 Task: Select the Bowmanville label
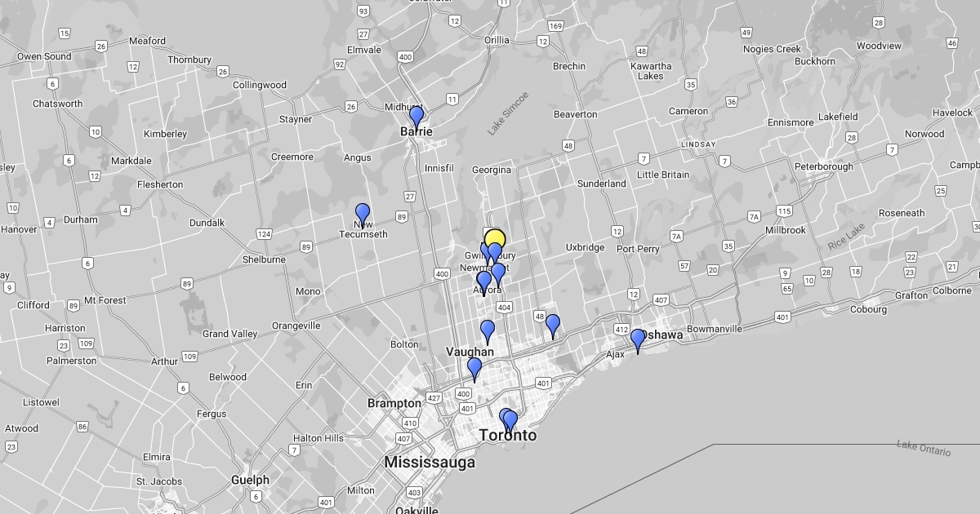[x=715, y=329]
